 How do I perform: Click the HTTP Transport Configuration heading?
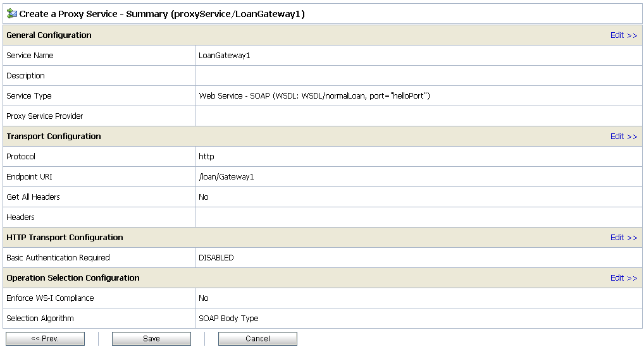pyautogui.click(x=65, y=238)
